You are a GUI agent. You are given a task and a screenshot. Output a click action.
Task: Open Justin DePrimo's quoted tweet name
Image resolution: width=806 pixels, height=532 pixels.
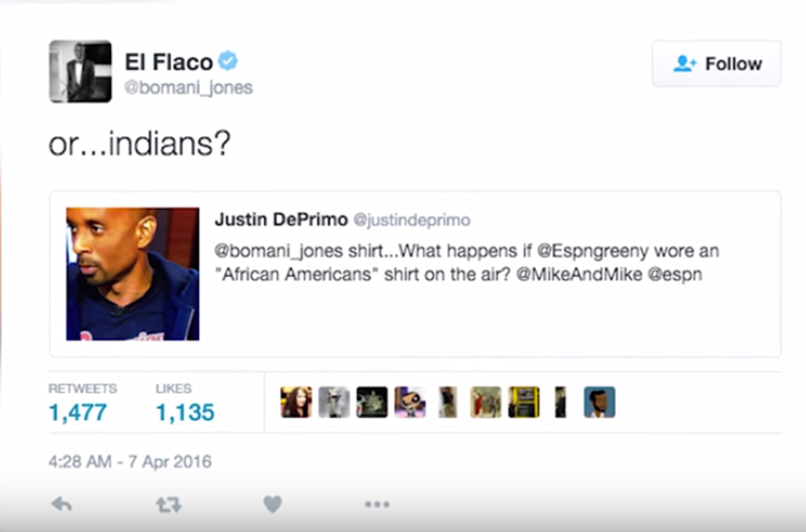[281, 220]
